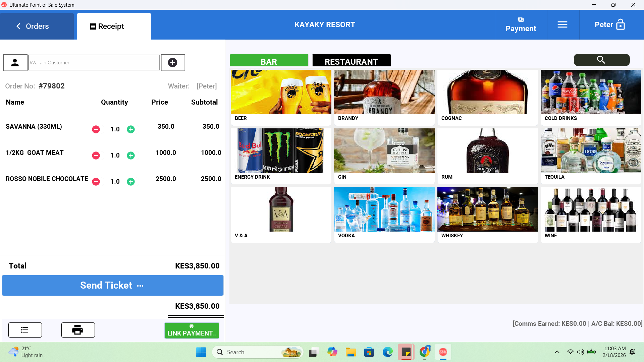The image size is (644, 362).
Task: Decrease Rosso Nobile Chocolate quantity
Action: (96, 182)
